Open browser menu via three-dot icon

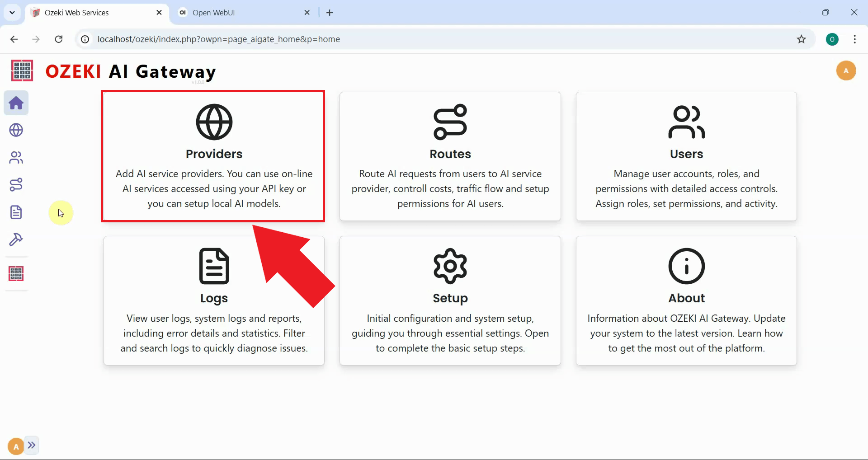tap(854, 39)
